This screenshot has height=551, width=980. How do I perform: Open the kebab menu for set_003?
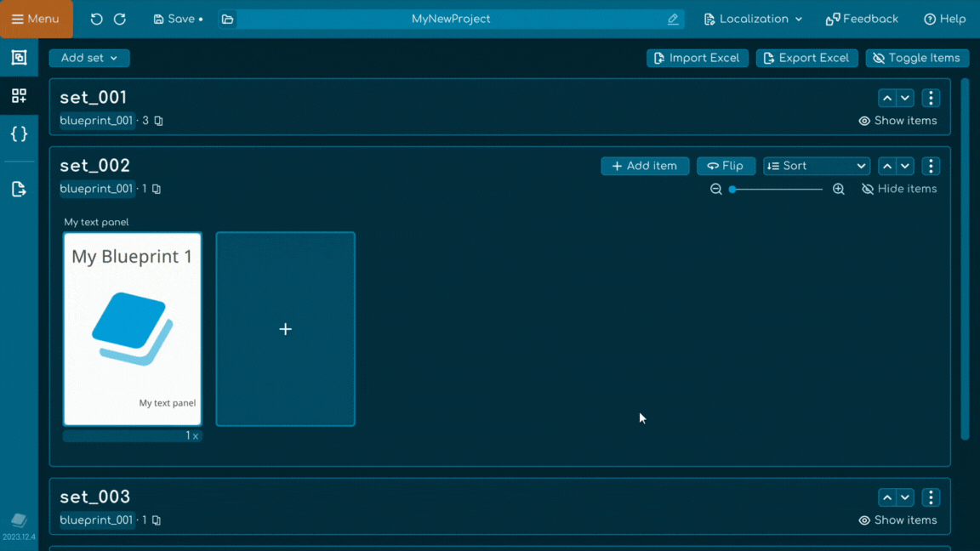(x=931, y=497)
